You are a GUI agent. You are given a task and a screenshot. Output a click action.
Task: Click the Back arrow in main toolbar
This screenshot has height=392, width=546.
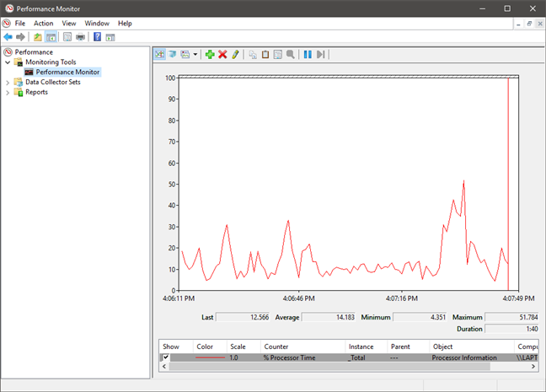point(8,37)
